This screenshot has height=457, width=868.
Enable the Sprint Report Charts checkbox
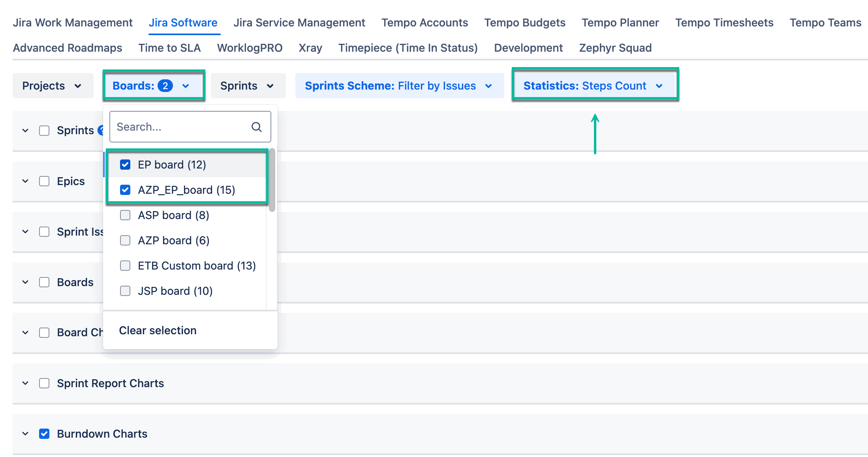pos(44,383)
